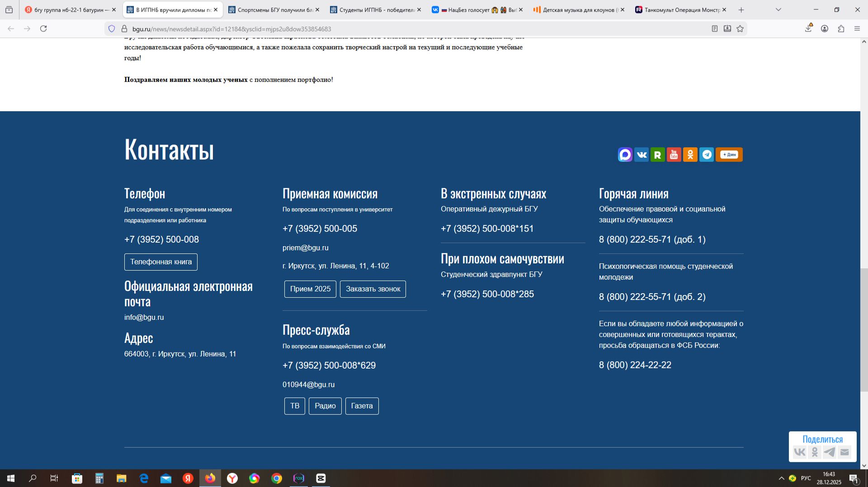The width and height of the screenshot is (868, 487).
Task: Close the 'Детская музыка для клоунов' tab
Action: click(623, 9)
